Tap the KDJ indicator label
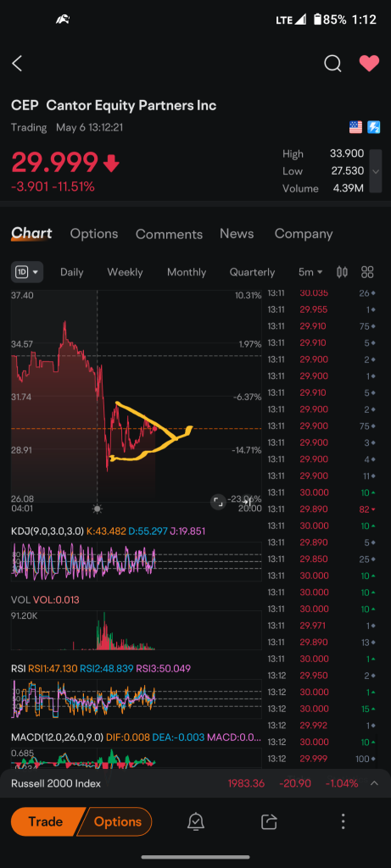391x868 pixels. pyautogui.click(x=47, y=531)
